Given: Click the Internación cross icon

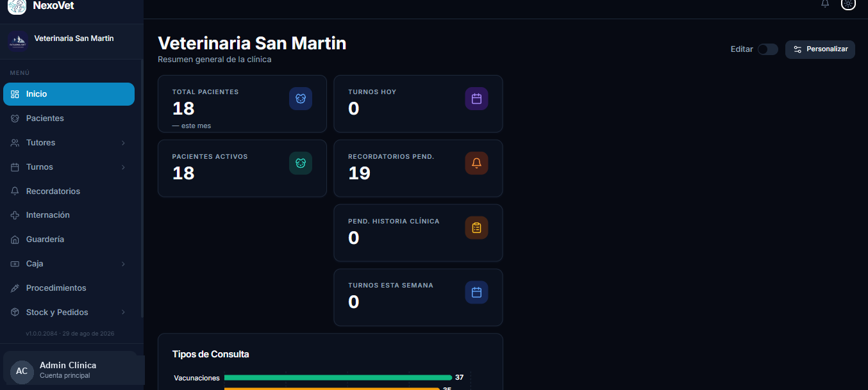Looking at the screenshot, I should 15,215.
